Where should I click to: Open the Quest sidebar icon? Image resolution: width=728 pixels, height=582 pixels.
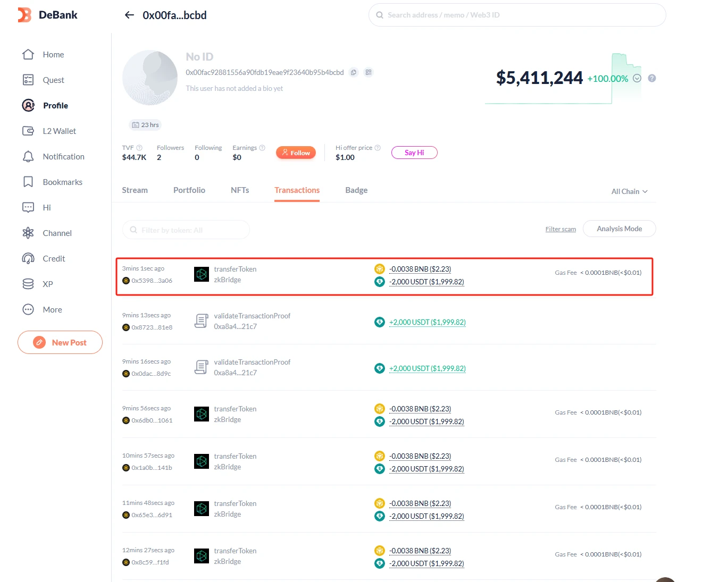(x=28, y=80)
